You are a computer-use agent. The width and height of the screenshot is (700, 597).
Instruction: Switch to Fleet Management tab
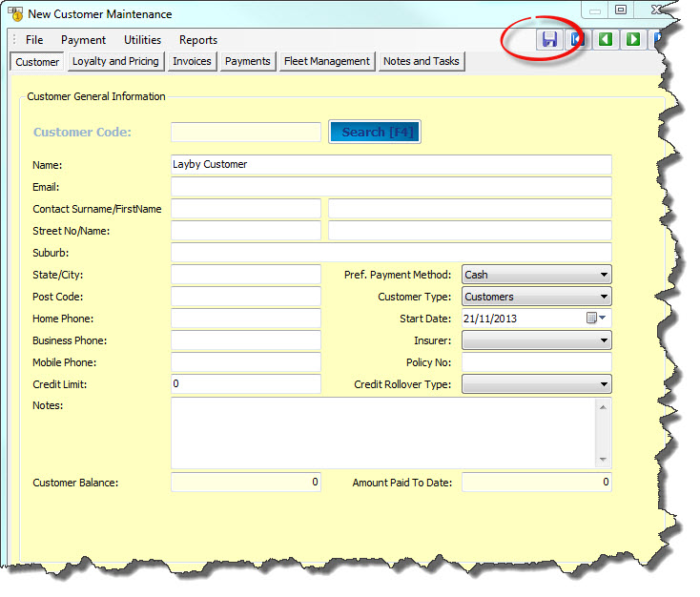point(327,61)
